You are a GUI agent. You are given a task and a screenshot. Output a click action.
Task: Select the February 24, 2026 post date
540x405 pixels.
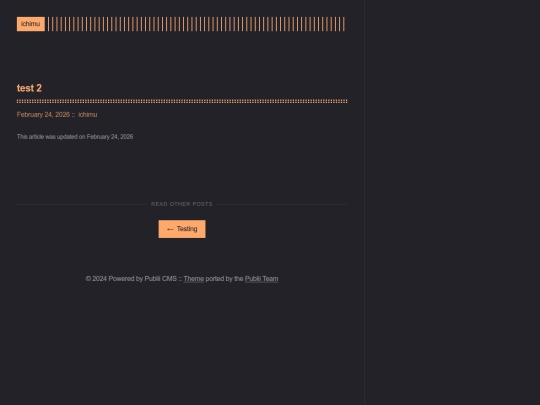43,115
